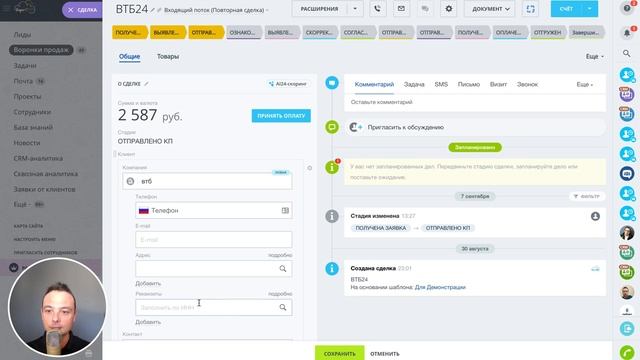Expand Еще menu beside Товары tab row
640x360 pixels.
(595, 56)
